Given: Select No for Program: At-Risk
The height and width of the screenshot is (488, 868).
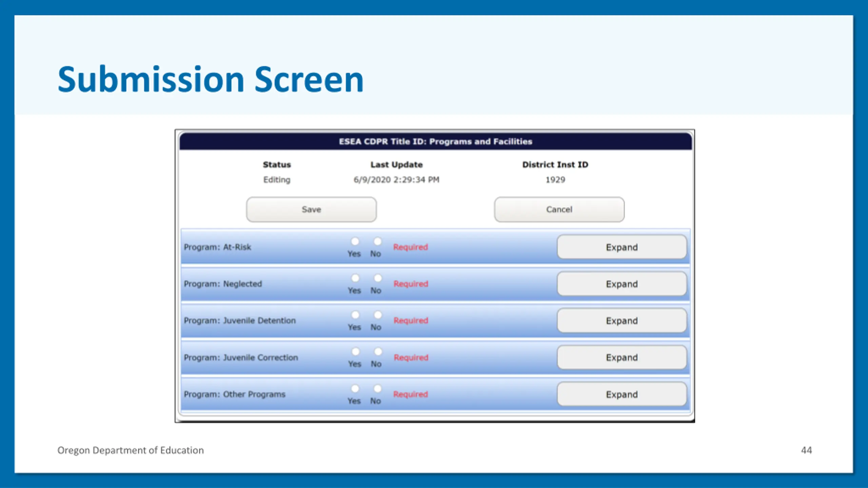Looking at the screenshot, I should pyautogui.click(x=377, y=241).
